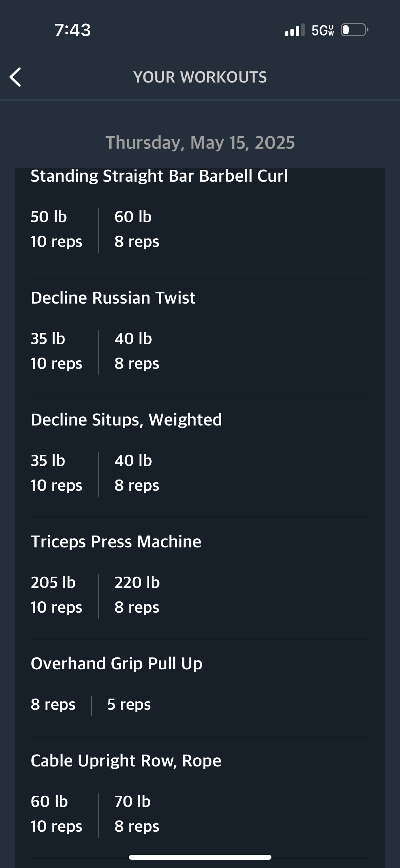Select the 5 reps pull up set

129,705
